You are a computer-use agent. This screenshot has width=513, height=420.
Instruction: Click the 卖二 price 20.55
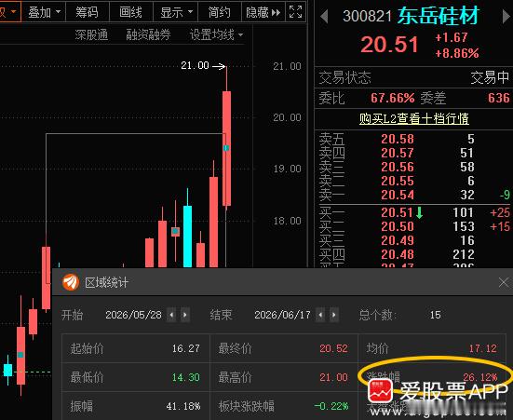point(398,181)
